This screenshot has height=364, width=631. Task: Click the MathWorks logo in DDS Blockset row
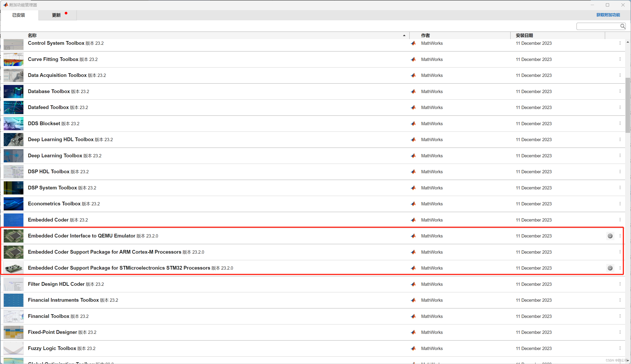point(413,123)
